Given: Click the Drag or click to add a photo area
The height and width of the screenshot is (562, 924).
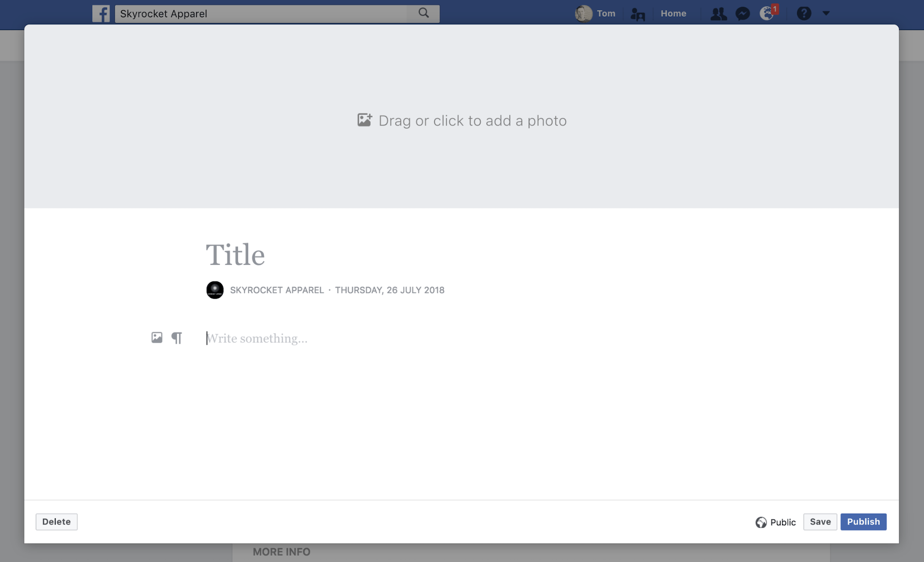Looking at the screenshot, I should click(x=461, y=121).
